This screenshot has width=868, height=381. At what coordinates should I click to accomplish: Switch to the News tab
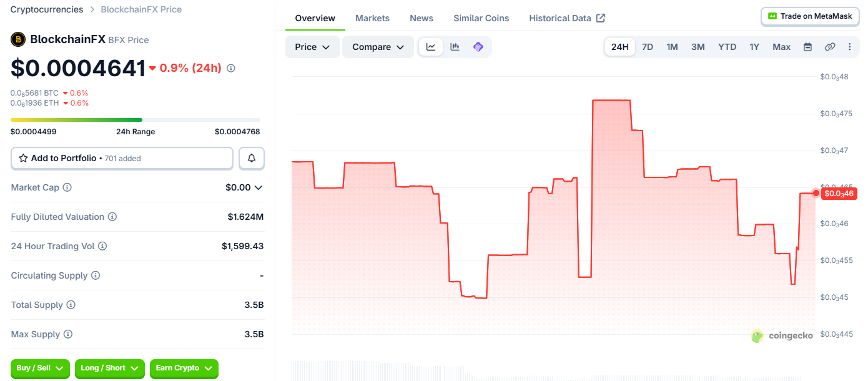point(422,18)
